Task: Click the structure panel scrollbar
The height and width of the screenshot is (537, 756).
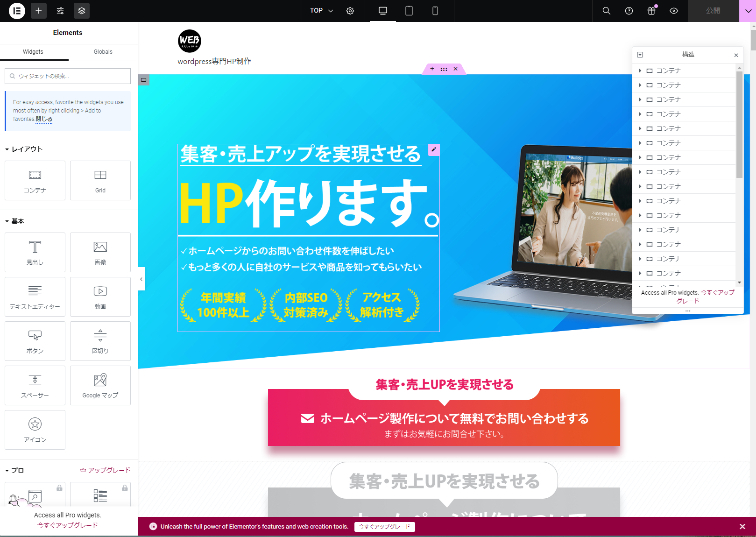Action: (x=739, y=125)
